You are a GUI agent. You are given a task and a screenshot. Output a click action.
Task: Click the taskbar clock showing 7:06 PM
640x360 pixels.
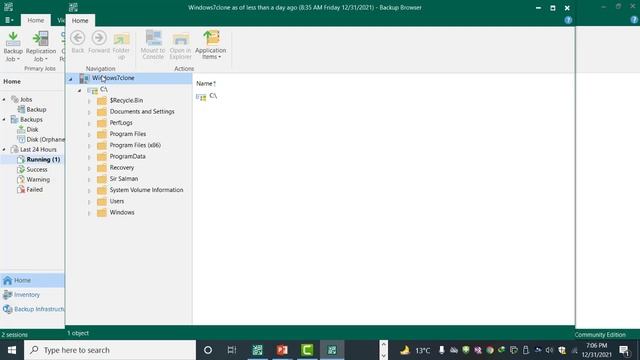tap(597, 350)
